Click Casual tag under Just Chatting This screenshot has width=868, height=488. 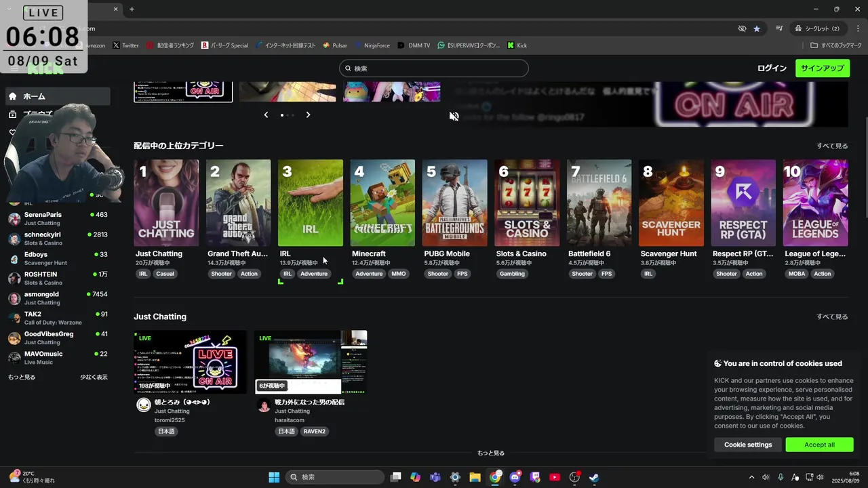[x=165, y=274]
